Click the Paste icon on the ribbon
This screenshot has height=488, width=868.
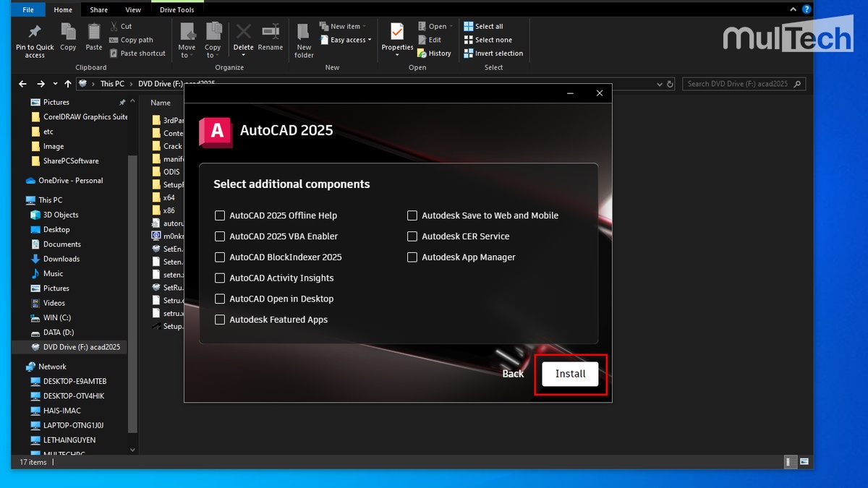click(93, 34)
